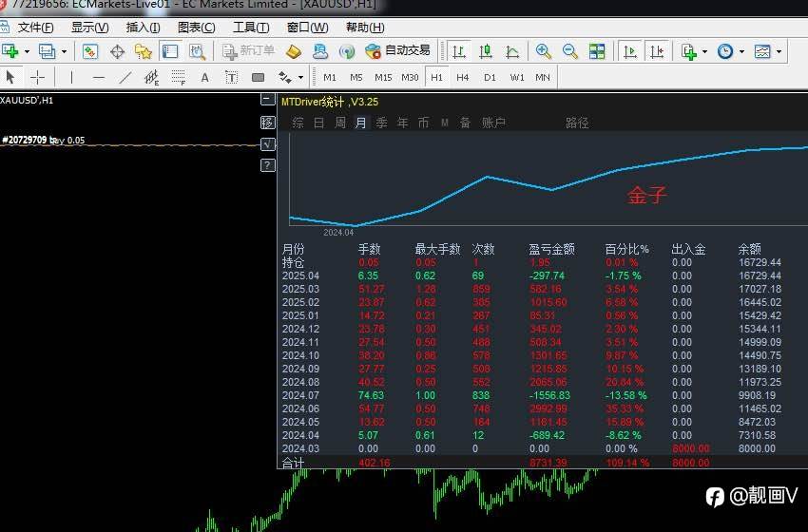Toggle the AutoTrading button (自动交易)
Screen dimensions: 808x532
point(397,50)
